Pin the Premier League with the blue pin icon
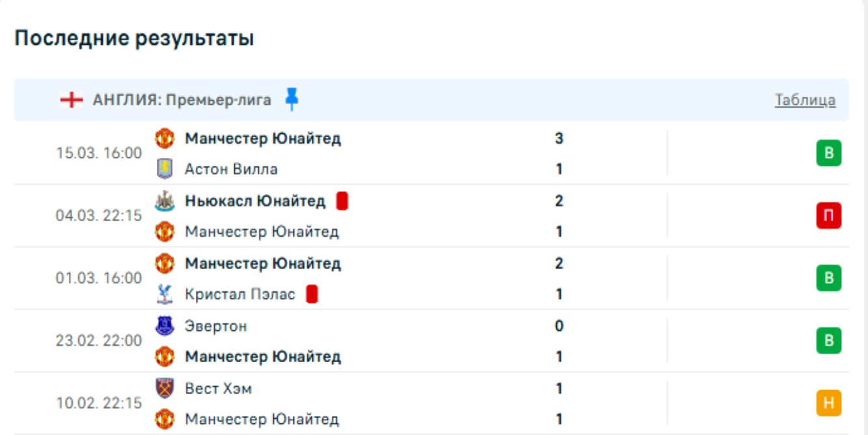The height and width of the screenshot is (435, 868). click(x=292, y=99)
